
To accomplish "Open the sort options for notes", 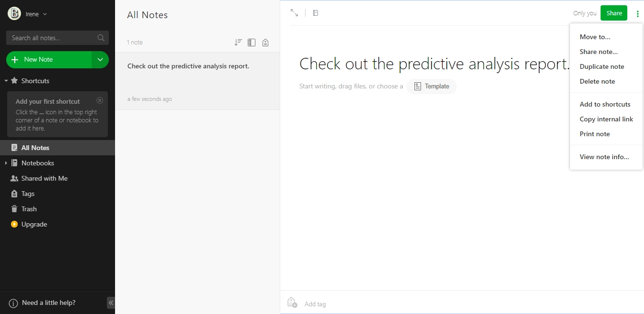I will tap(238, 42).
